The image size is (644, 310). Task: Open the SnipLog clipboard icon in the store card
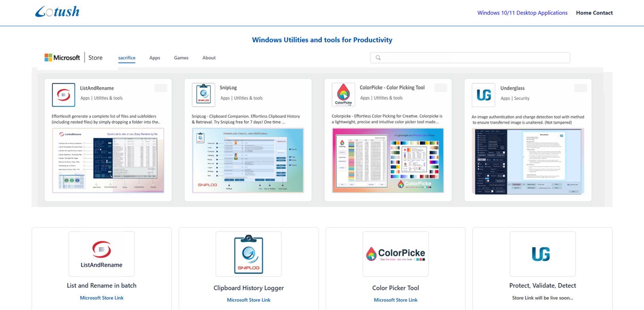(204, 95)
